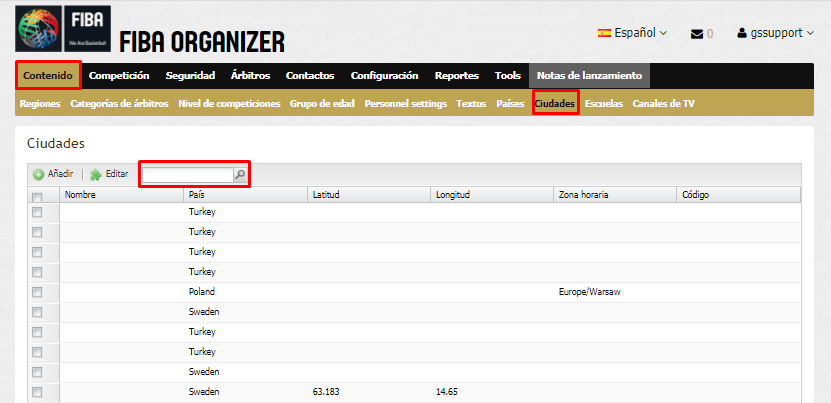Toggle the select-all header checkbox
Viewport: 831px width, 403px height.
coord(37,197)
